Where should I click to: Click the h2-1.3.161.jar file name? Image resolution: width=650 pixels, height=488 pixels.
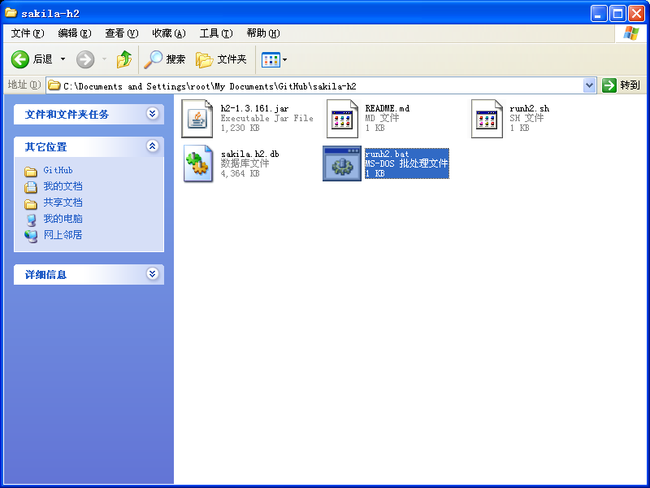click(255, 109)
